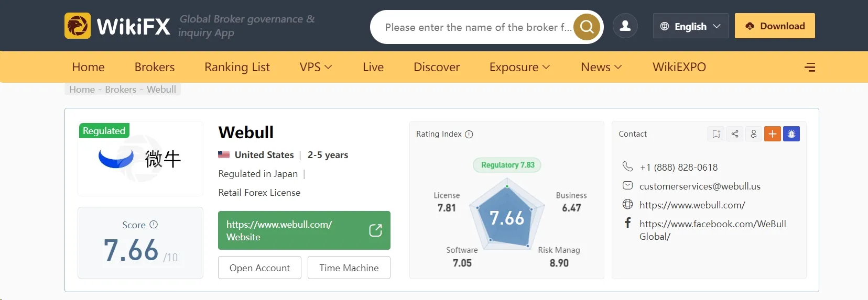Click the Retail Forex License text
The image size is (868, 300).
259,193
